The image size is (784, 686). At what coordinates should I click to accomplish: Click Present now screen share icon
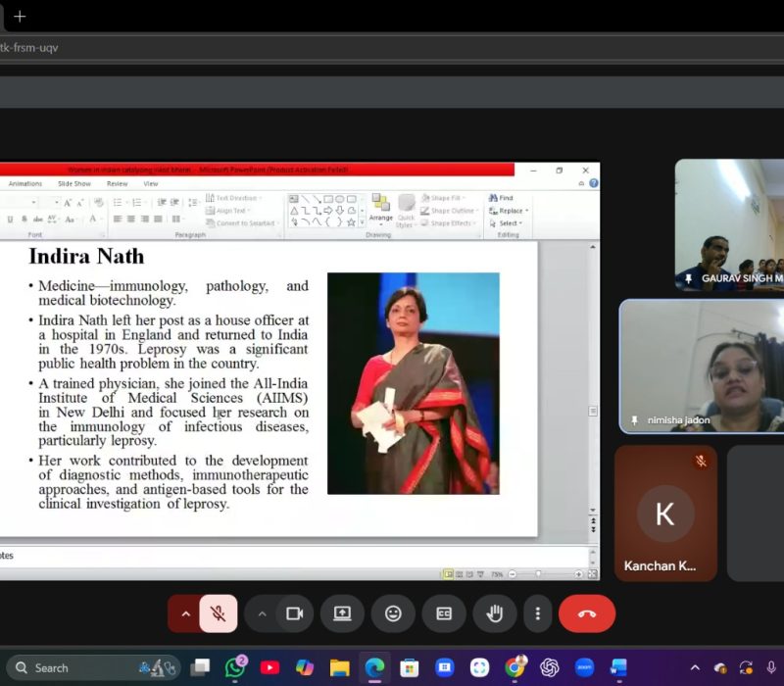click(342, 613)
